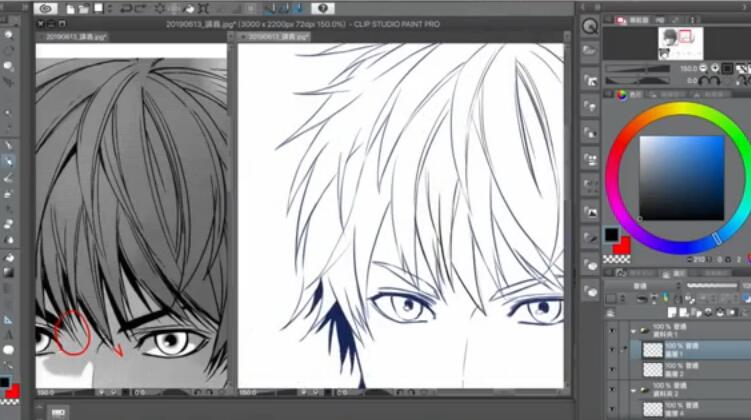The height and width of the screenshot is (420, 751).
Task: Open the Quick Access palette icon
Action: 590,26
